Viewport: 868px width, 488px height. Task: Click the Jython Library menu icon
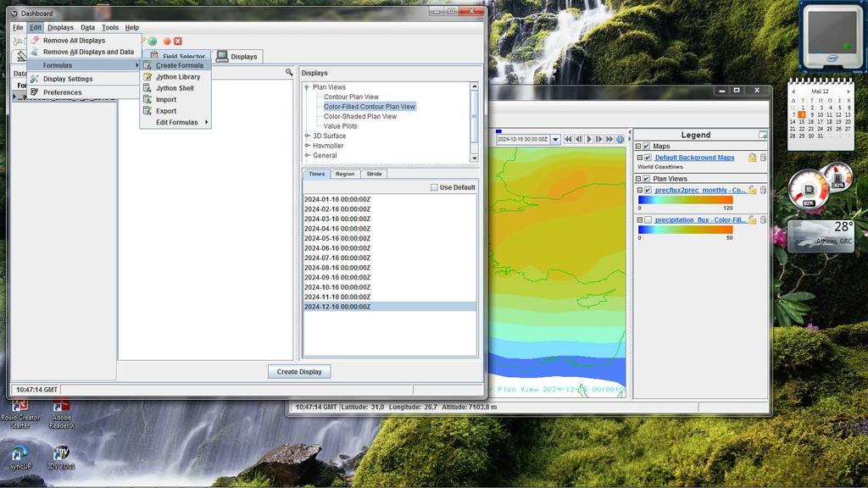pyautogui.click(x=147, y=77)
